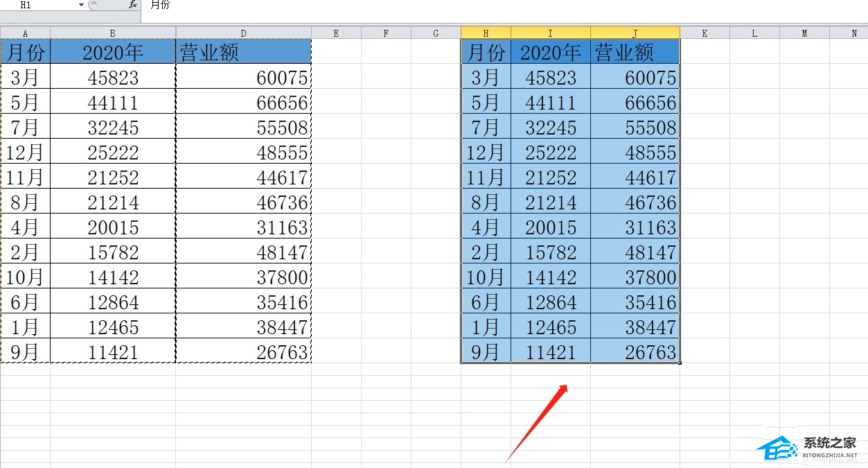Select the 4月 cell in column H
The width and height of the screenshot is (868, 468).
(x=486, y=226)
